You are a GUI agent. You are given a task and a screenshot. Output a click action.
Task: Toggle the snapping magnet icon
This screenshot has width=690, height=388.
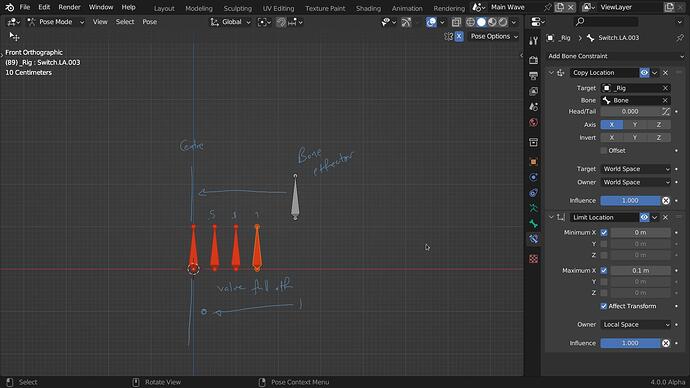pyautogui.click(x=281, y=22)
